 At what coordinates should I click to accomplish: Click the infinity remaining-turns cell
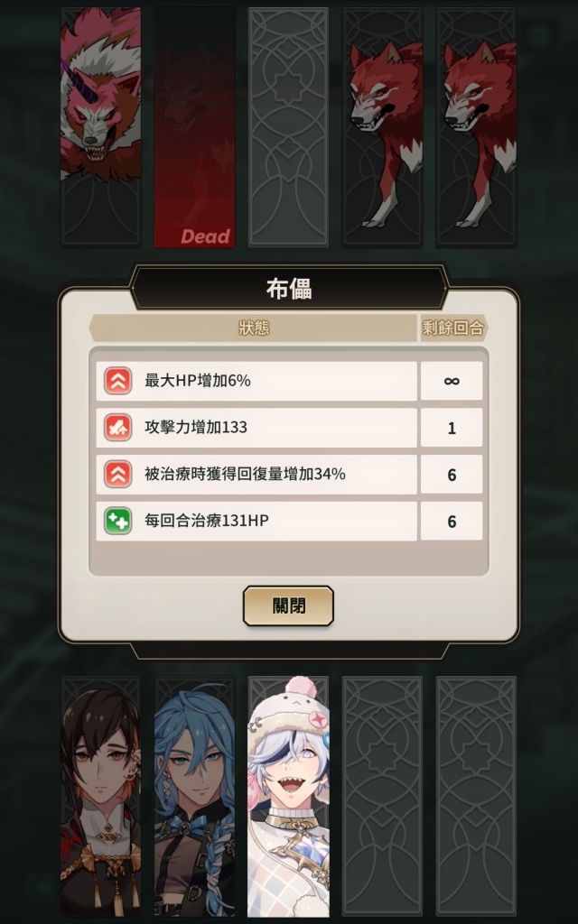[452, 381]
